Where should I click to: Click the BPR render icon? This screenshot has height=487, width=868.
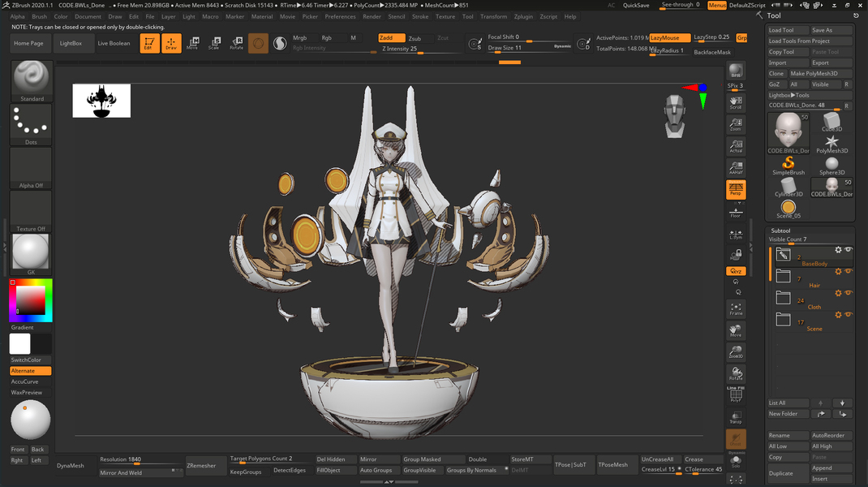[x=736, y=71]
